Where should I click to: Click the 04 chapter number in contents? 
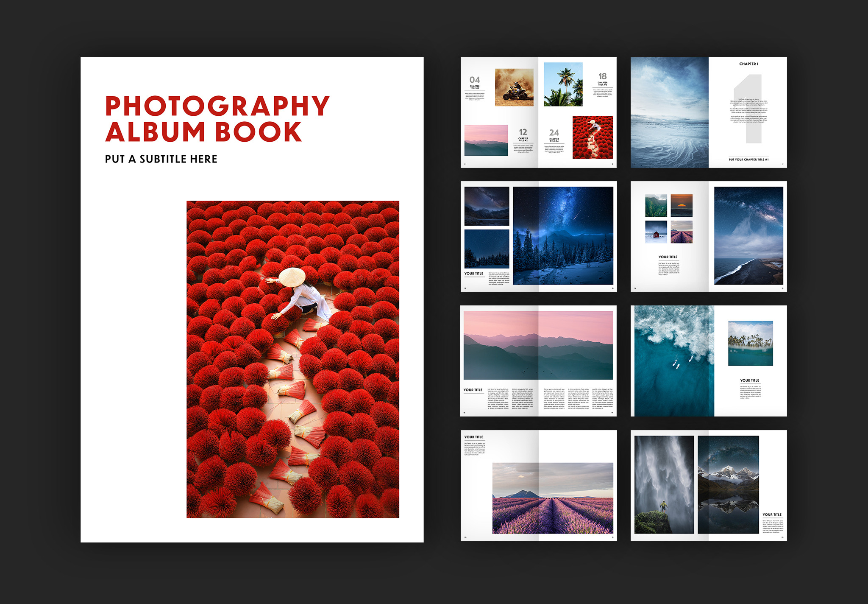pos(475,80)
